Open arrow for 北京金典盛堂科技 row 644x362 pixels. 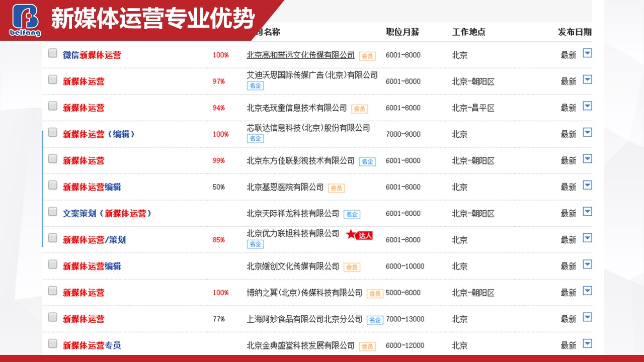[x=587, y=343]
